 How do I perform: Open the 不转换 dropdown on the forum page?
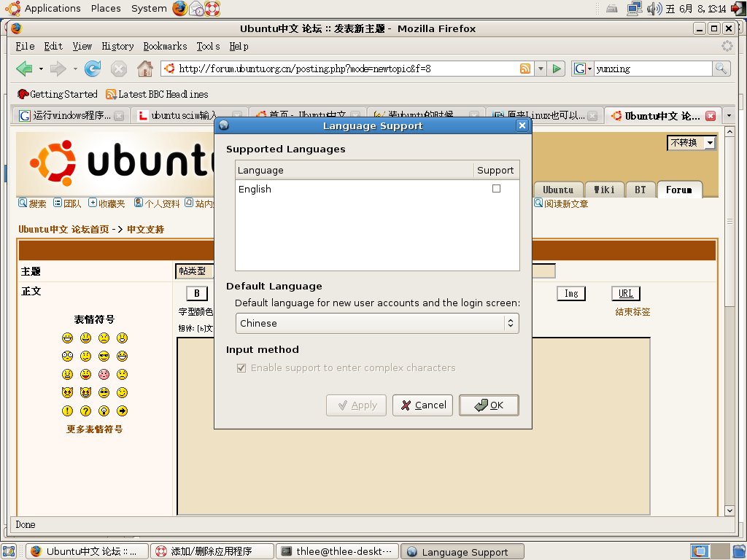692,143
